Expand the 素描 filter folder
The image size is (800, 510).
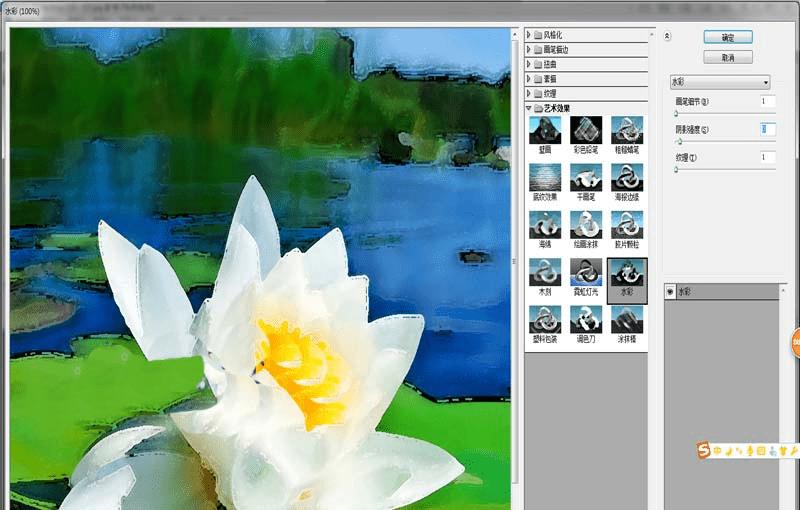click(x=529, y=79)
